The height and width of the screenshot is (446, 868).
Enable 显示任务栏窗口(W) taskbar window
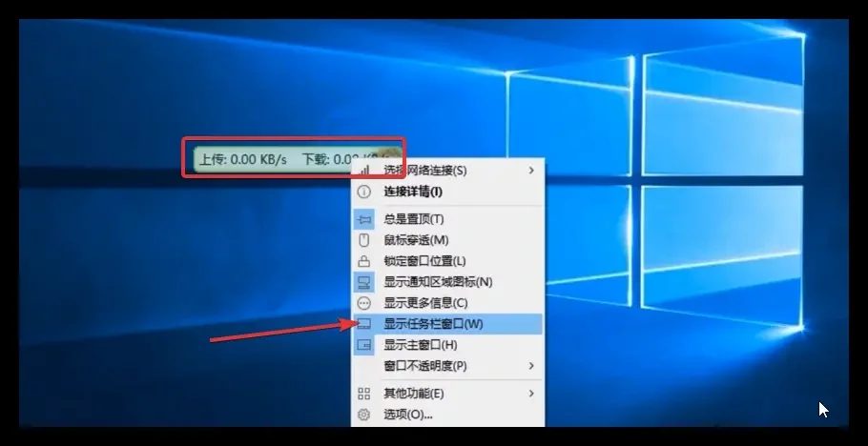[447, 324]
